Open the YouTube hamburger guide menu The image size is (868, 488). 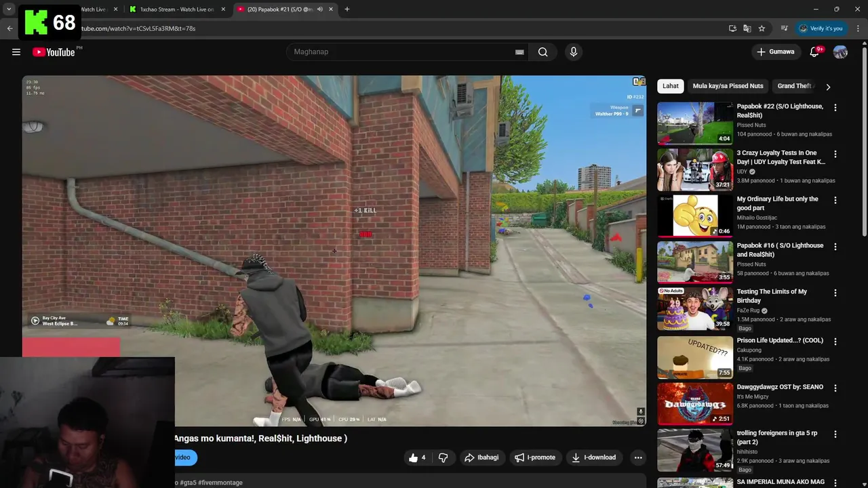click(x=16, y=52)
